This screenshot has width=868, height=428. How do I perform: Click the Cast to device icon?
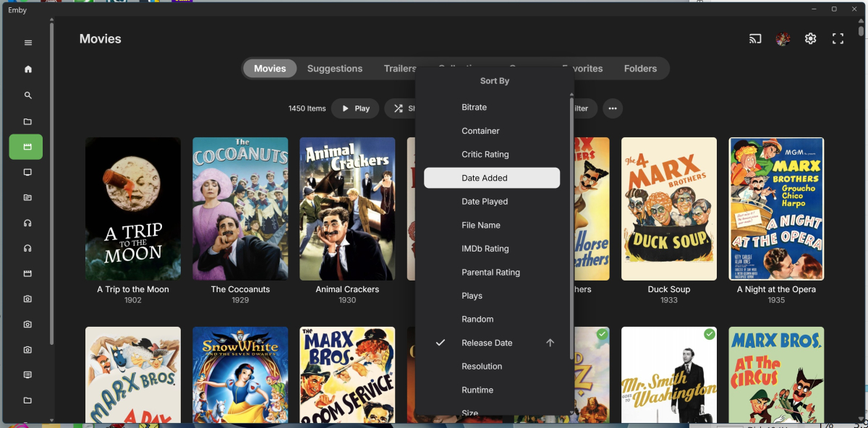(x=755, y=39)
